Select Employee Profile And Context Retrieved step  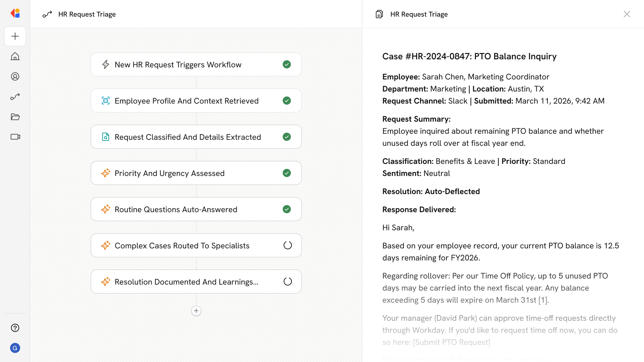pos(186,101)
